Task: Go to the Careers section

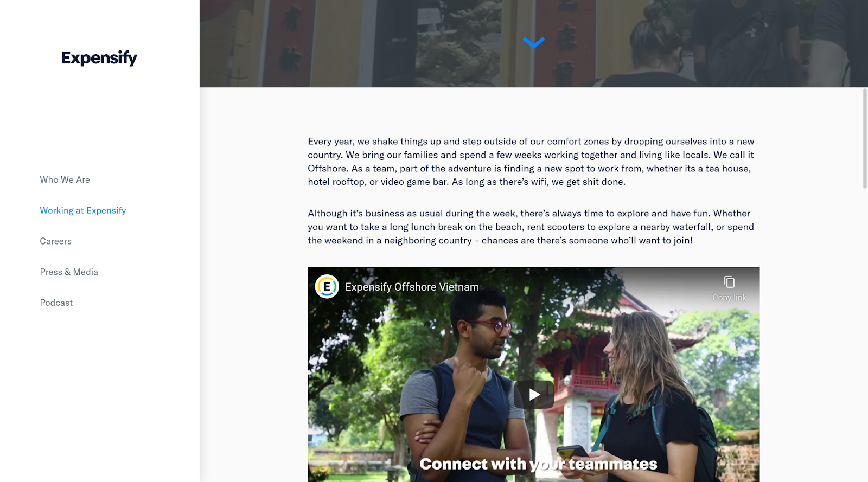Action: click(x=56, y=241)
